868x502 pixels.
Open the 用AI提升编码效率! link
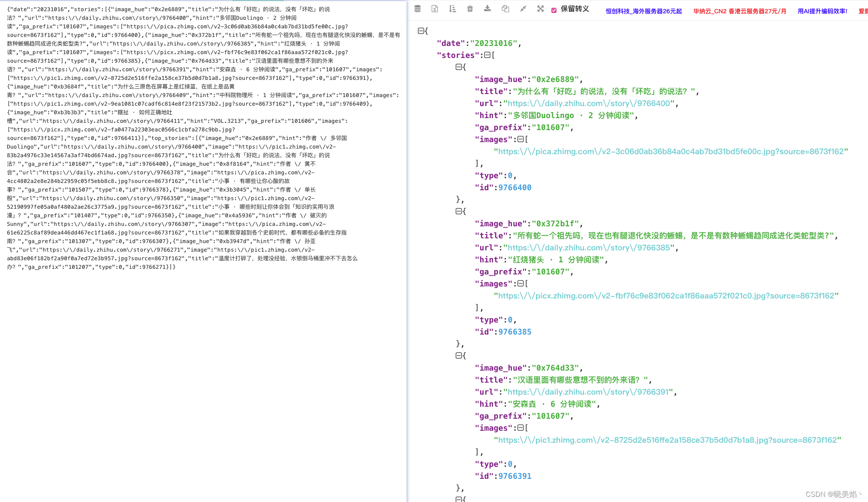tap(823, 11)
